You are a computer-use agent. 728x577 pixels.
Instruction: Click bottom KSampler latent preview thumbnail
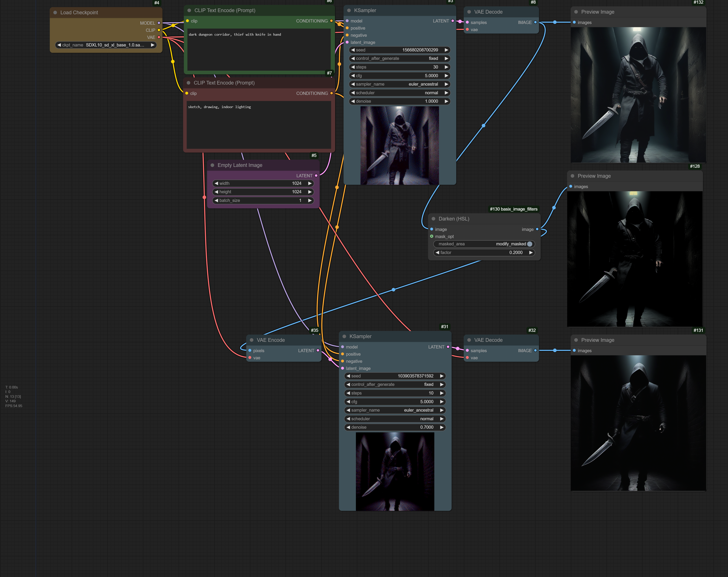pos(395,472)
